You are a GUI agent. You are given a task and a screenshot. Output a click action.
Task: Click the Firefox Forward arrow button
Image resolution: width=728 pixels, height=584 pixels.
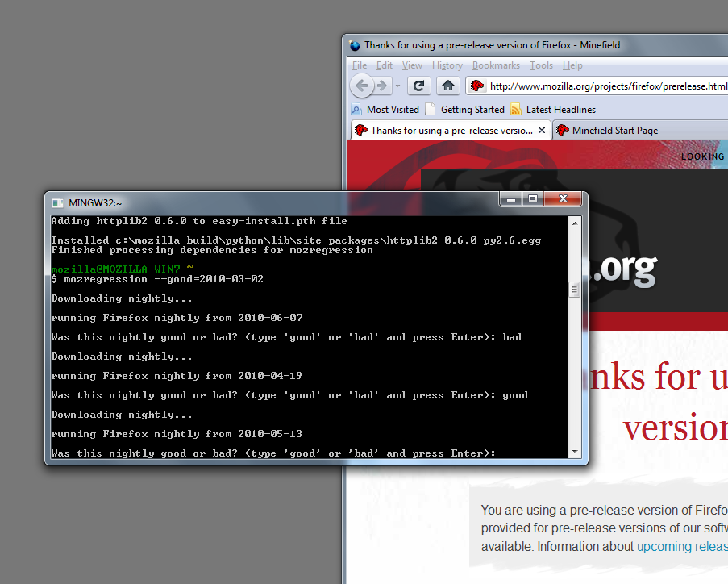tap(382, 86)
